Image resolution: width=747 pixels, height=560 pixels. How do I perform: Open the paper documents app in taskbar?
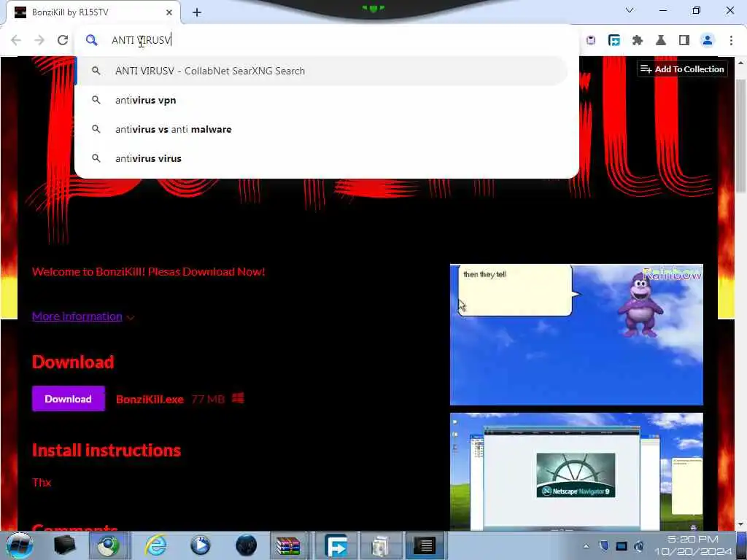[380, 545]
